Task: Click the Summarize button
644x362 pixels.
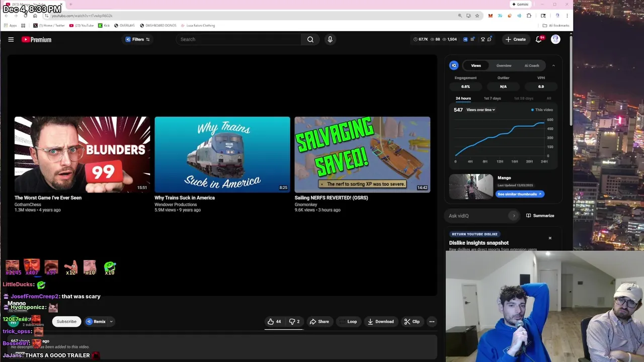Action: (540, 216)
